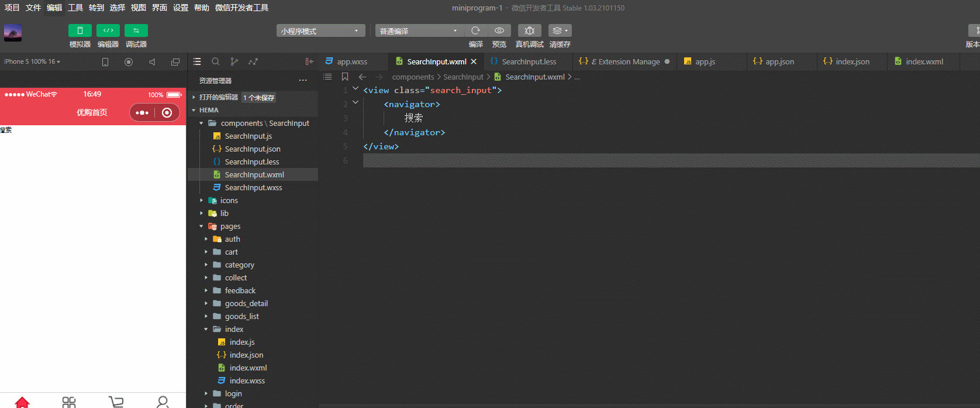
Task: Click the simulator category grid icon
Action: (69, 402)
